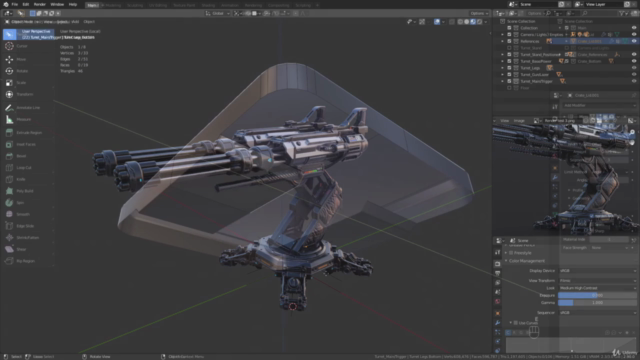Select the Smooth tool

point(9,214)
